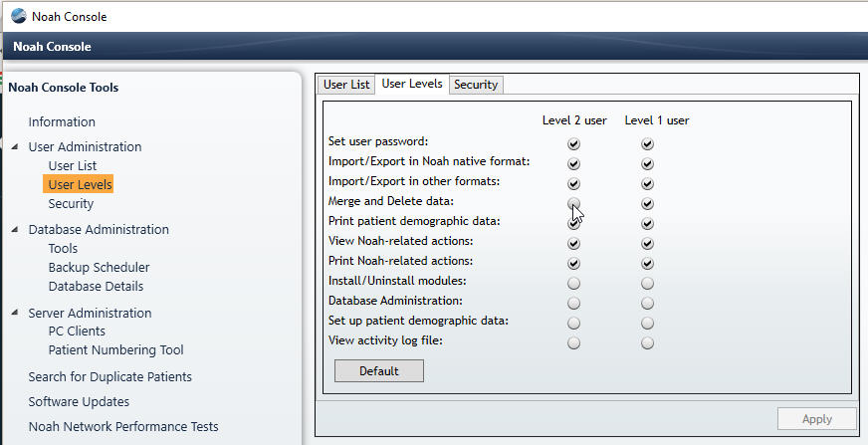Screen dimensions: 868x445
Task: Collapse the Server Administration tree node
Action: pos(15,313)
